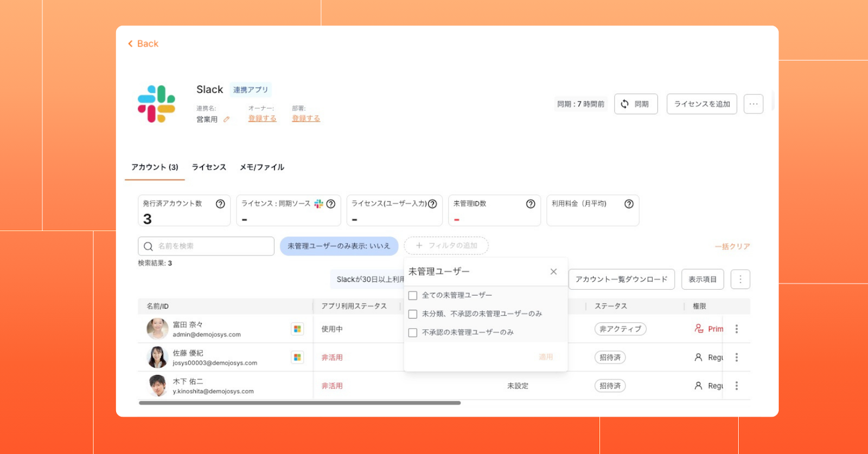Click 富田 奈々's avatar
Screen dimensions: 868x454
tap(157, 329)
